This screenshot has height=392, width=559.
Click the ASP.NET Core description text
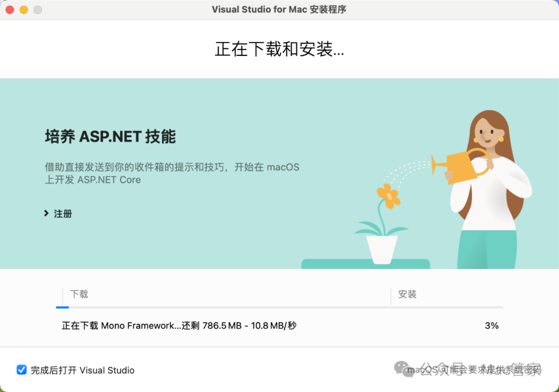[172, 173]
